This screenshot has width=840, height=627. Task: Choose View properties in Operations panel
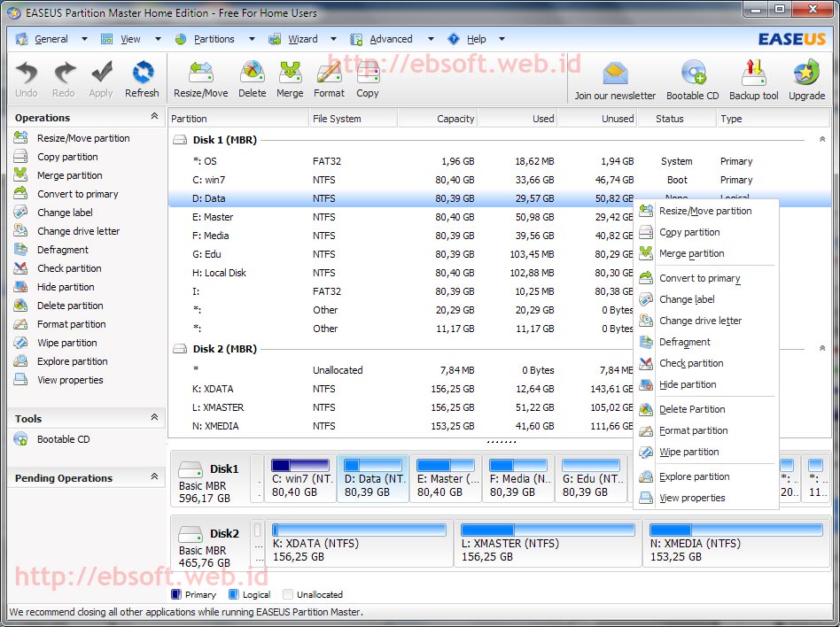pos(58,380)
